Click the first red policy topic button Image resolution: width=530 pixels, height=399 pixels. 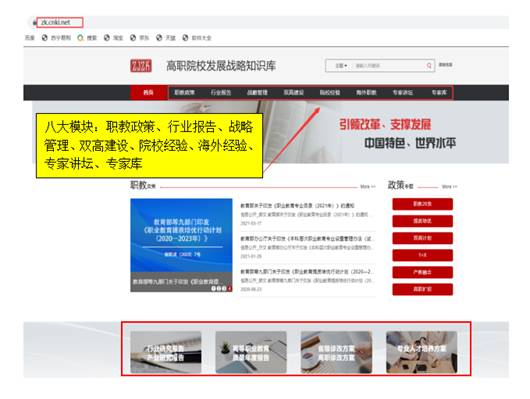point(423,204)
